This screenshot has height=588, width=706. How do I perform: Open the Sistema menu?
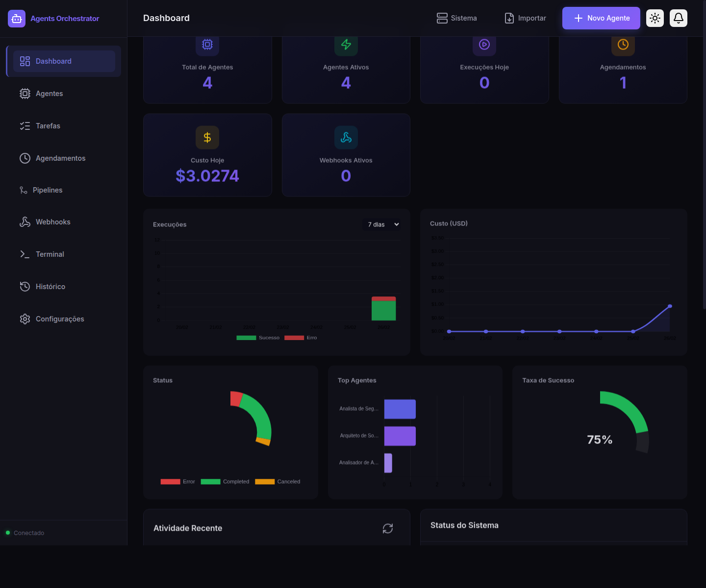click(456, 18)
